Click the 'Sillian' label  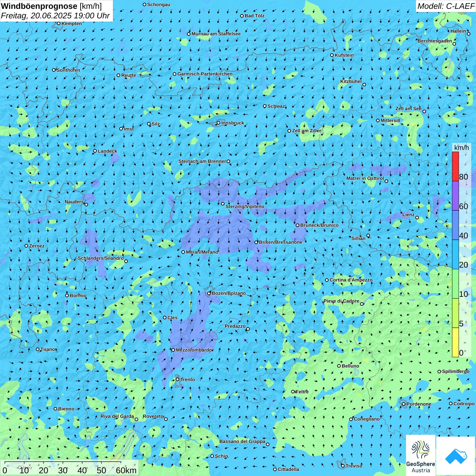click(358, 238)
